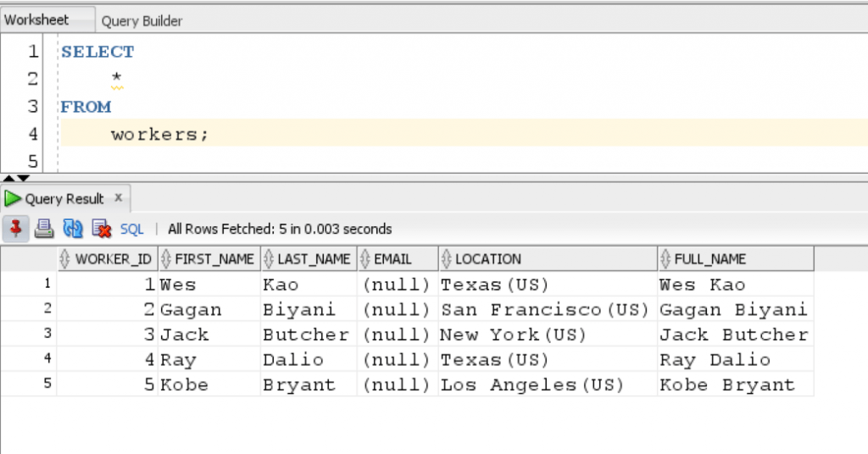Select row number 3 in the result grid
Viewport: 868px width, 454px height.
[x=29, y=334]
